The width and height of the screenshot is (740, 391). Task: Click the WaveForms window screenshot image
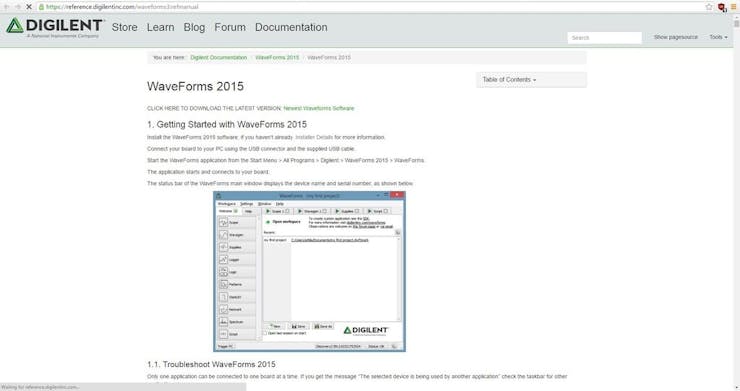[x=309, y=271]
